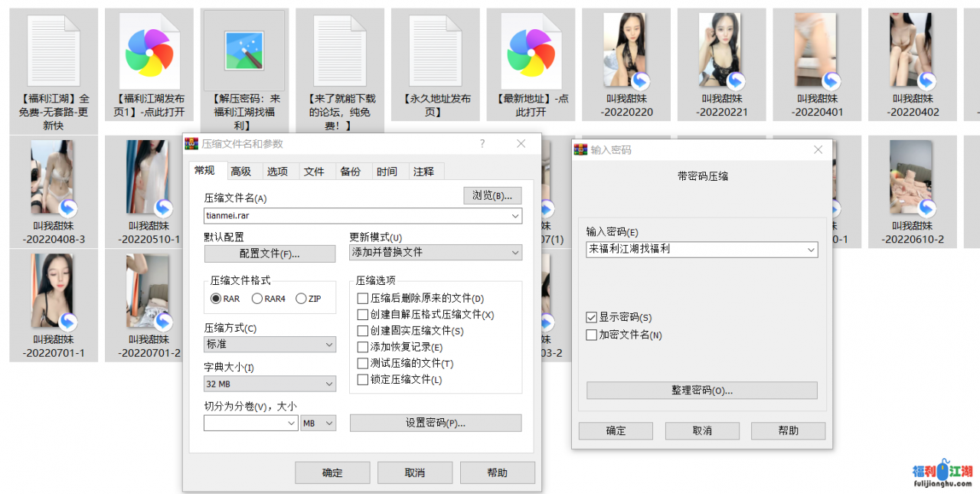Click the 整理密码(O)... button
The height and width of the screenshot is (494, 980).
(701, 391)
